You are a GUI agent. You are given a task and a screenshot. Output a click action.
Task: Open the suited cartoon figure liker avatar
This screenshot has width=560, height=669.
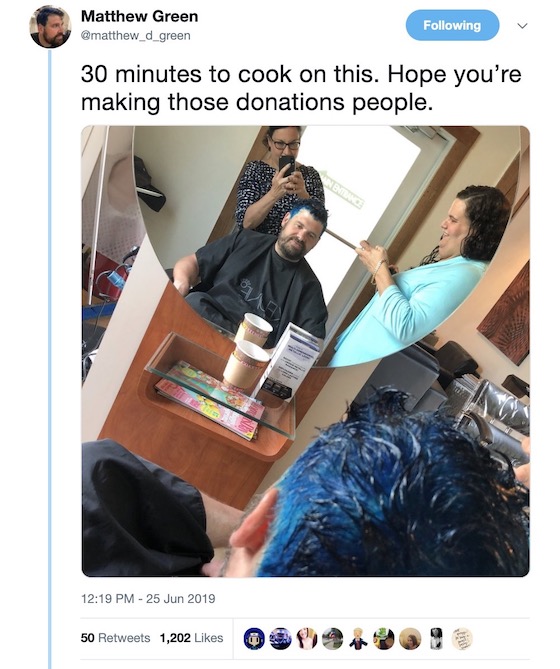click(x=358, y=639)
